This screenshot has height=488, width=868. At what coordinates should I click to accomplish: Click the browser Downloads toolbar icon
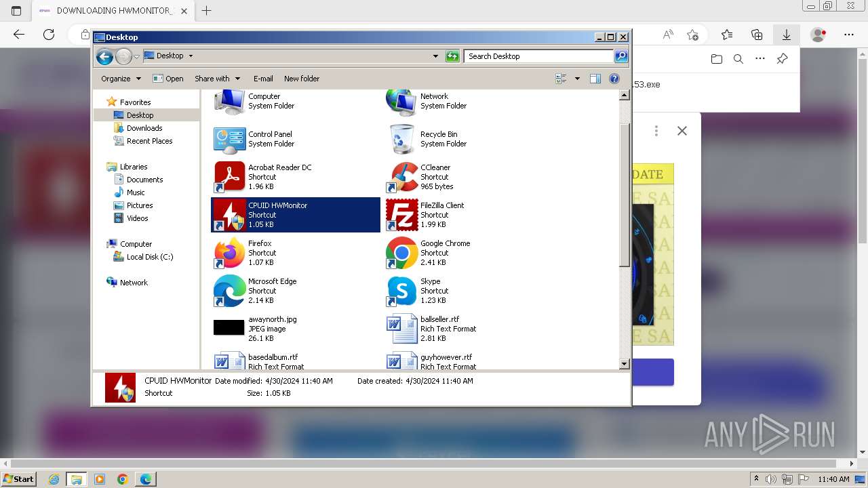point(787,35)
